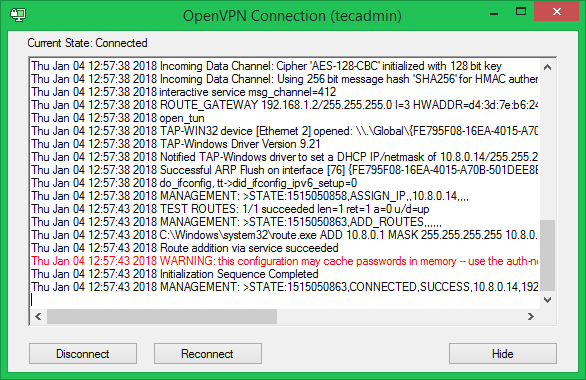Click 'TAP-Windows Driver Version 9.21' line
Image resolution: width=586 pixels, height=380 pixels.
(176, 144)
